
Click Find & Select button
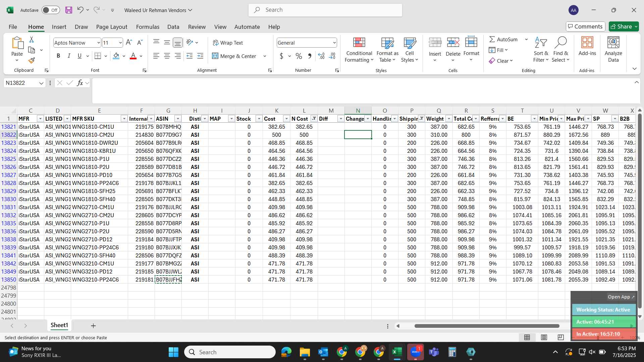pyautogui.click(x=561, y=49)
